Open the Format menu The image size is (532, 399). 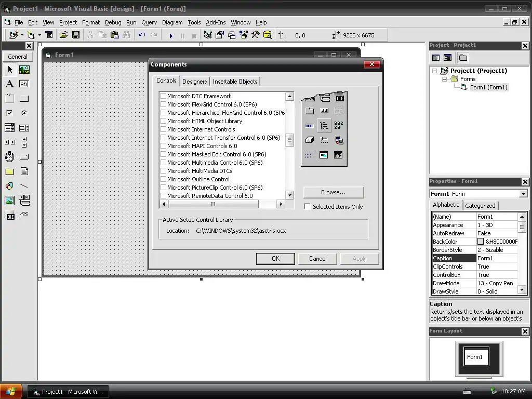[x=91, y=22]
